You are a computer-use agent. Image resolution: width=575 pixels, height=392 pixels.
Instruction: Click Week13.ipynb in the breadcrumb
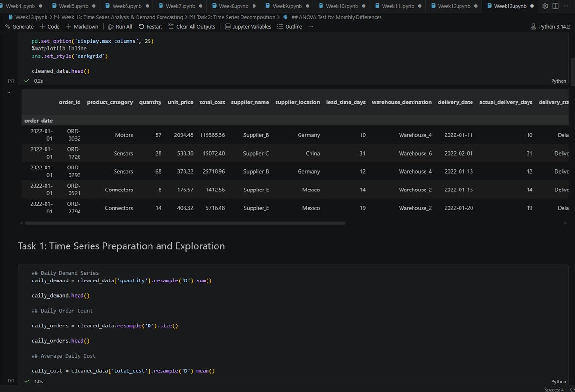click(31, 17)
